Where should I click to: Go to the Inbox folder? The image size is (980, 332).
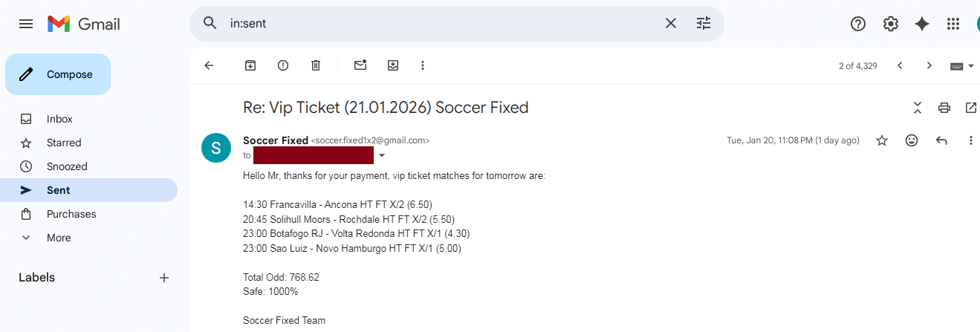[x=59, y=119]
